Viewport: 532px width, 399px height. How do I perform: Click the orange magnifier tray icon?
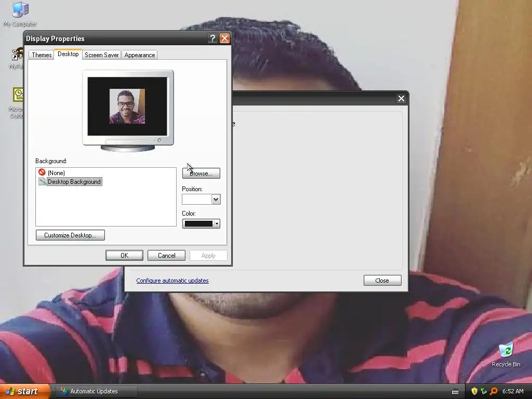coord(494,391)
